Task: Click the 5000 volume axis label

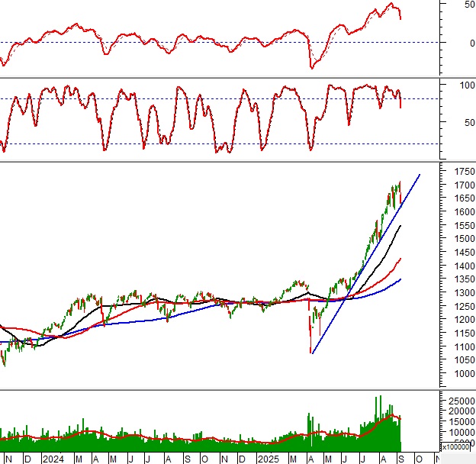Action: point(462,442)
